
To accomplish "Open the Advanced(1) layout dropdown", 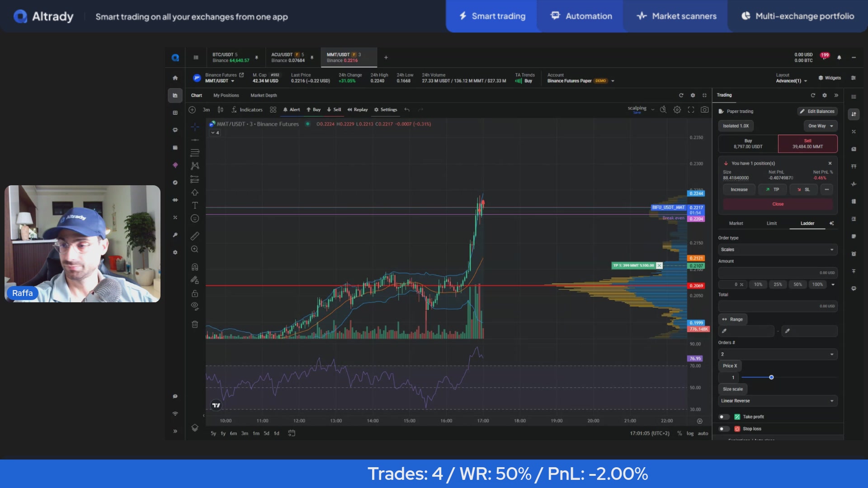I will [x=791, y=81].
